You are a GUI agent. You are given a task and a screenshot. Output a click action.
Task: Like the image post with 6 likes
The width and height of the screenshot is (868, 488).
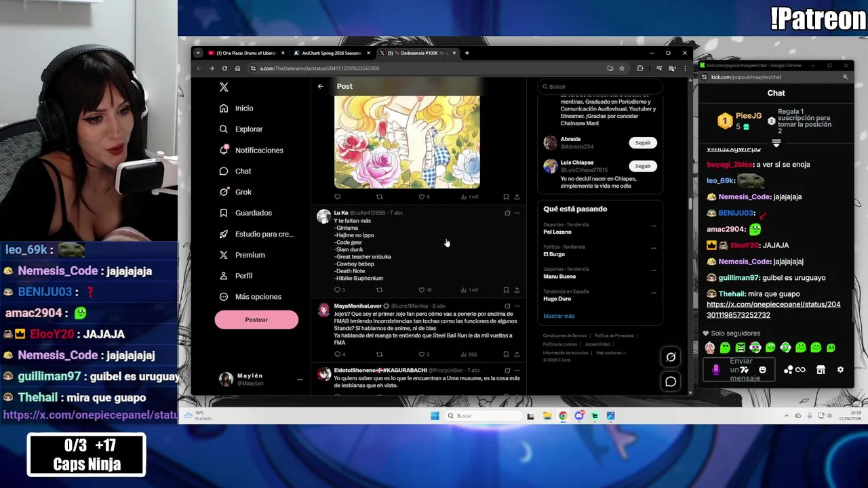(424, 197)
